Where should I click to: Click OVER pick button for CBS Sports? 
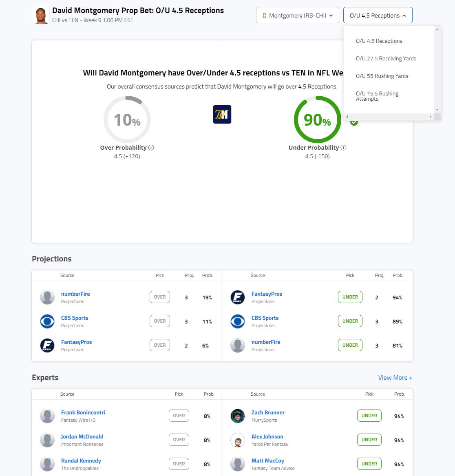tap(160, 321)
